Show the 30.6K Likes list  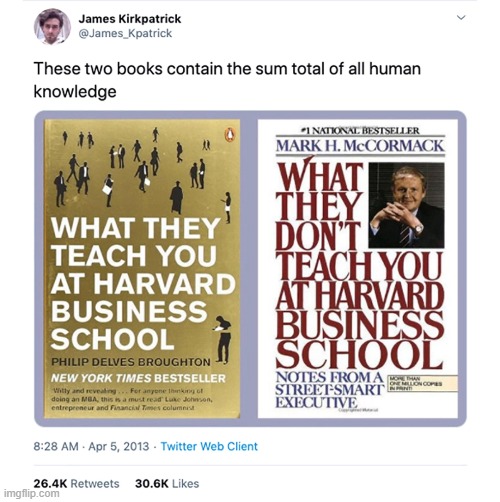coord(167,484)
